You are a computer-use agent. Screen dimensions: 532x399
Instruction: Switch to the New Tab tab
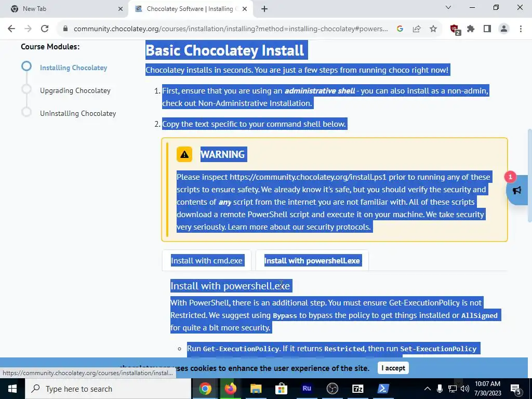(x=64, y=9)
